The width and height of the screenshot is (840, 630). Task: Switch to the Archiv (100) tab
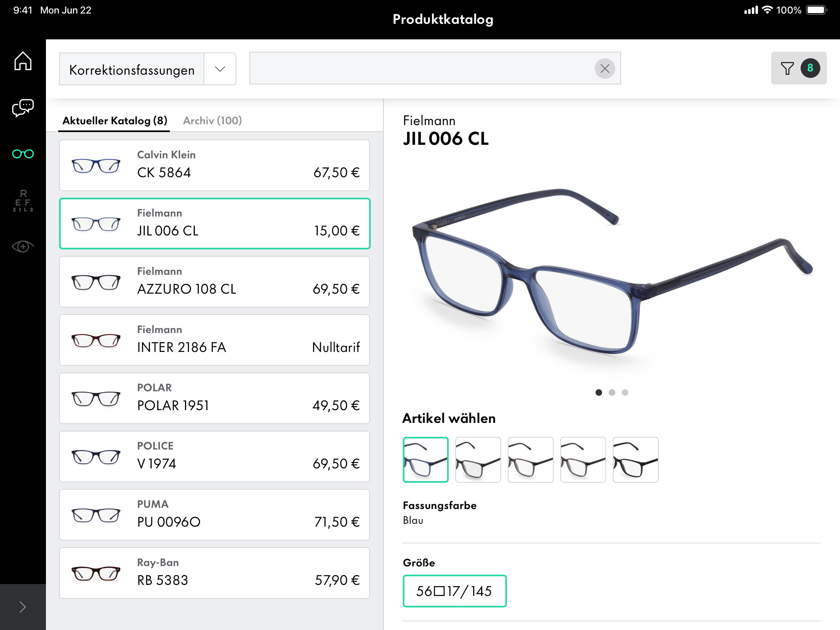point(212,120)
